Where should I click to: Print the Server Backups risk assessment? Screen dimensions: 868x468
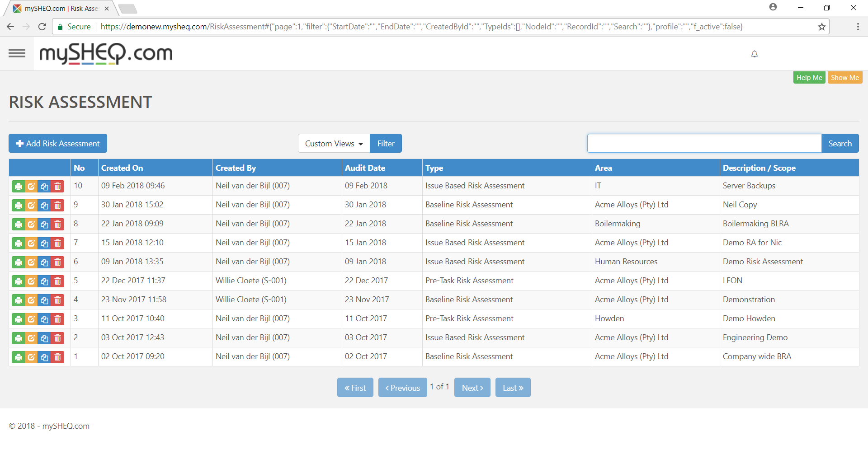(x=18, y=186)
